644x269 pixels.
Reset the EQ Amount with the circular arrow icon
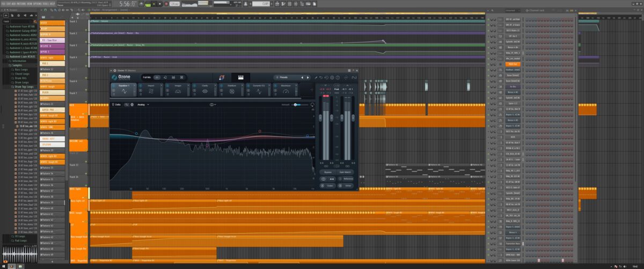[x=312, y=104]
